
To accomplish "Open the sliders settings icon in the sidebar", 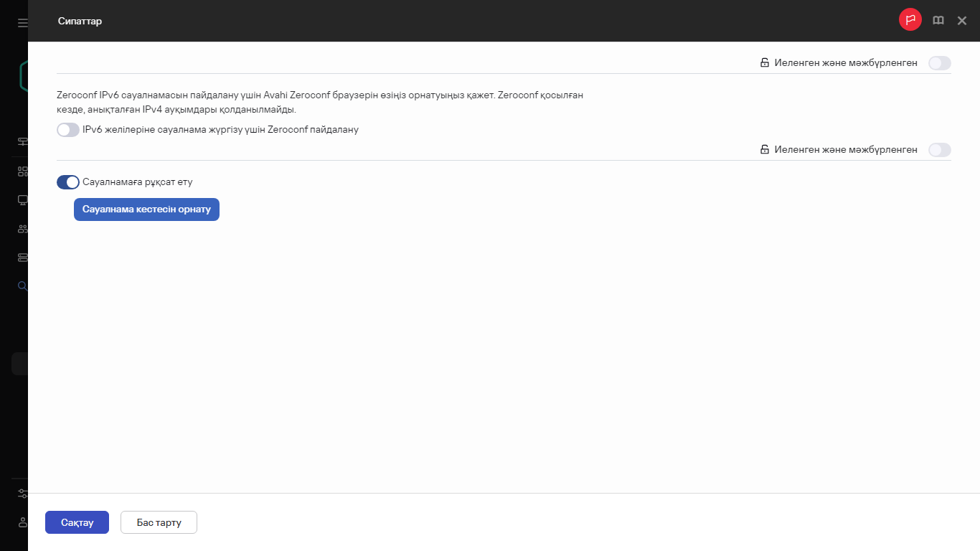I will (x=23, y=494).
